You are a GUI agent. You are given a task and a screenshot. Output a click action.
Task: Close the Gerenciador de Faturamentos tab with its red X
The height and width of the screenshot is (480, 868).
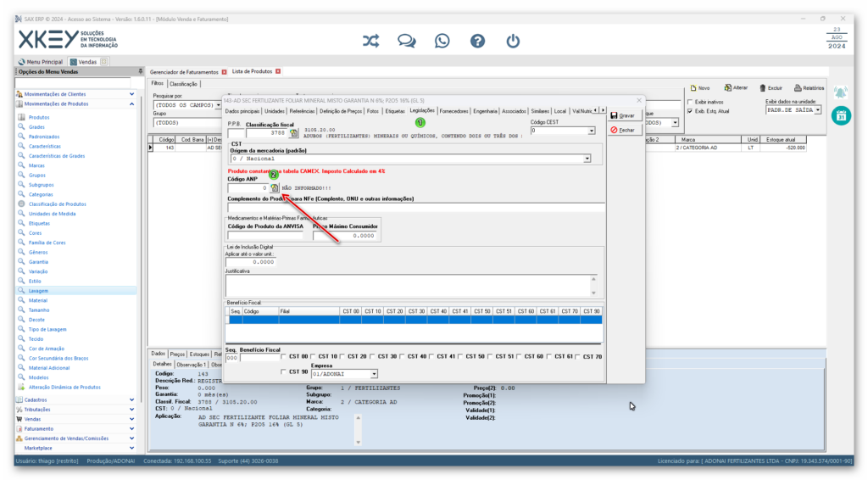pyautogui.click(x=224, y=72)
